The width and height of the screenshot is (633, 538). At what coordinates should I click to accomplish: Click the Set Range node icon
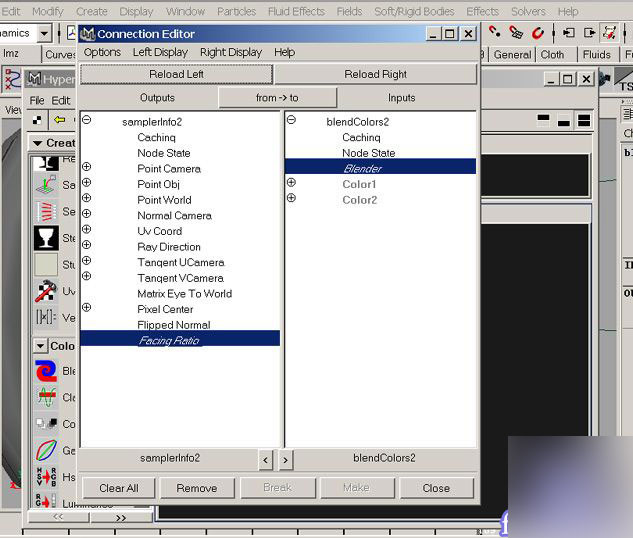tap(46, 211)
